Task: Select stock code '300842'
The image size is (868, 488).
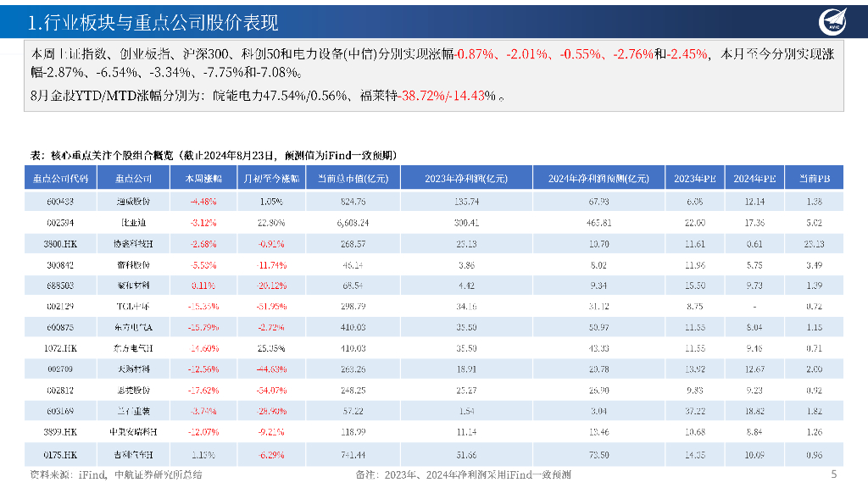Action: coord(60,265)
